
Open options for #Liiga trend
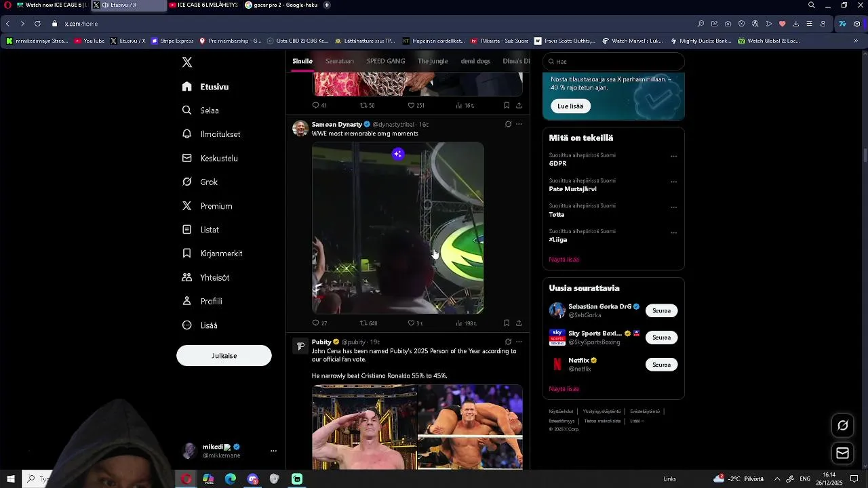tap(673, 232)
